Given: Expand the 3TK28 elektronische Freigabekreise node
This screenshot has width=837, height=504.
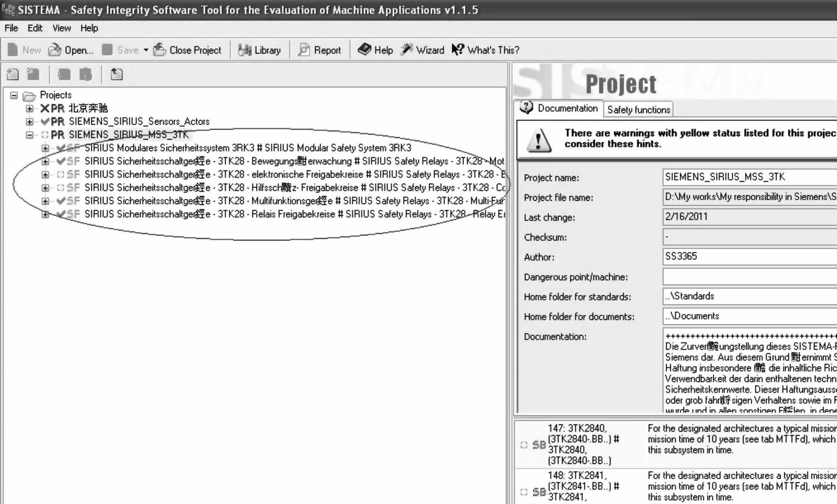Looking at the screenshot, I should coord(45,174).
